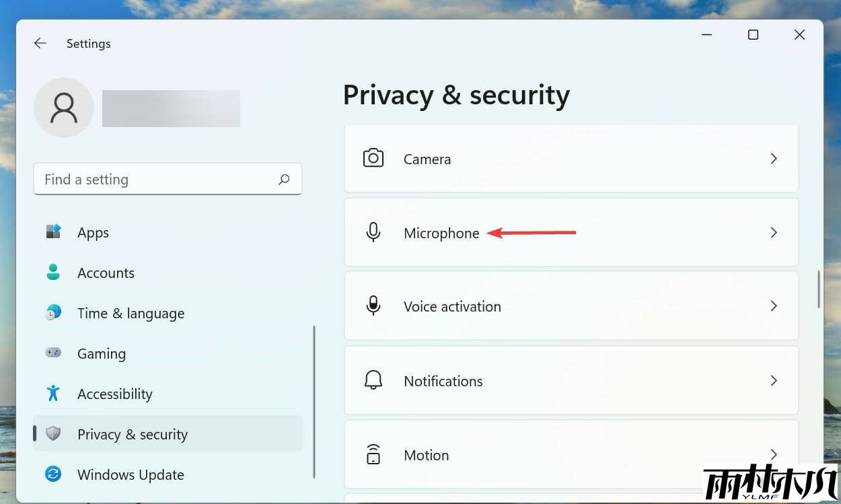Click the Notifications bell icon
This screenshot has height=504, width=841.
pyautogui.click(x=373, y=380)
